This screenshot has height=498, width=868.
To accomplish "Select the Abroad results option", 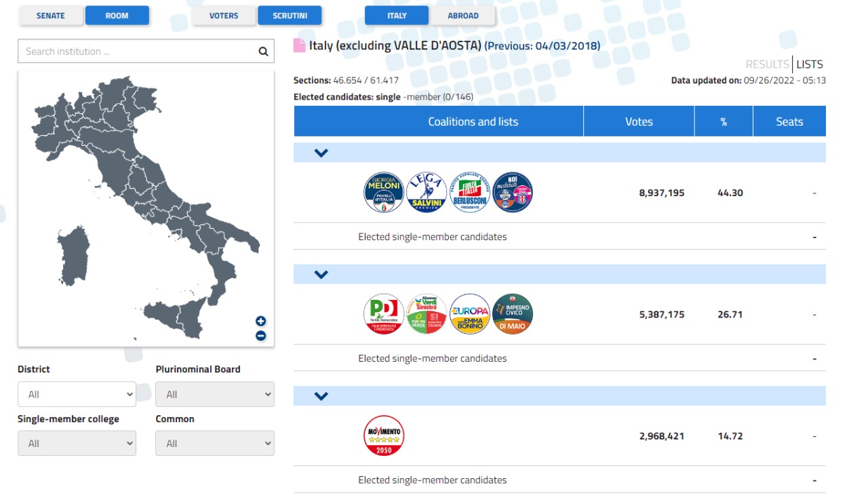I will [463, 16].
